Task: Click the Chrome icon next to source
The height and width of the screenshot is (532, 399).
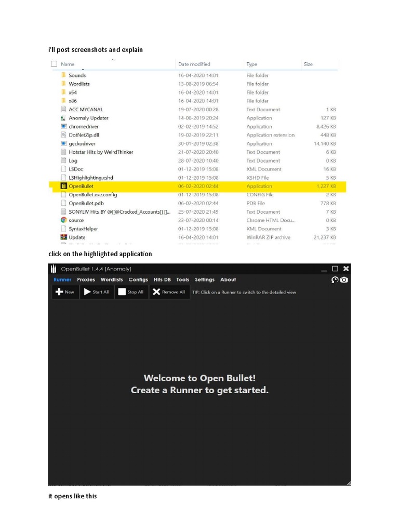Action: coord(63,220)
